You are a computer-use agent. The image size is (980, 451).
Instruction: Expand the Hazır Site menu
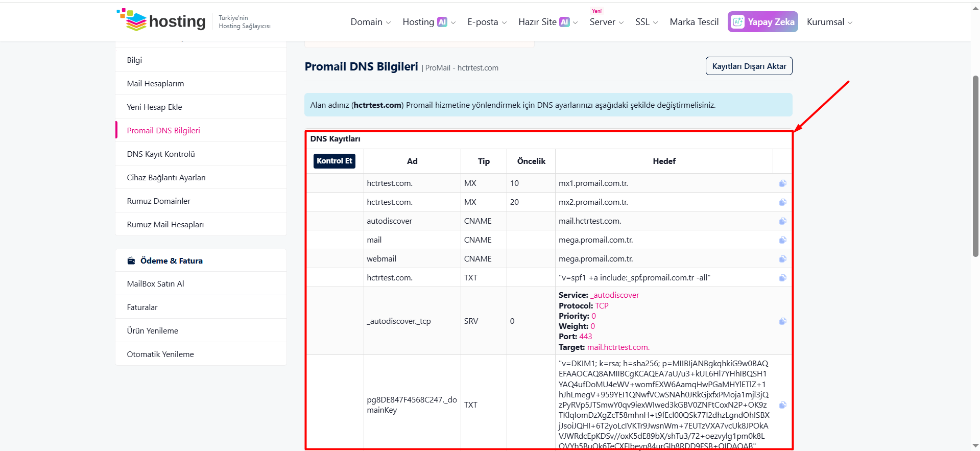[548, 22]
